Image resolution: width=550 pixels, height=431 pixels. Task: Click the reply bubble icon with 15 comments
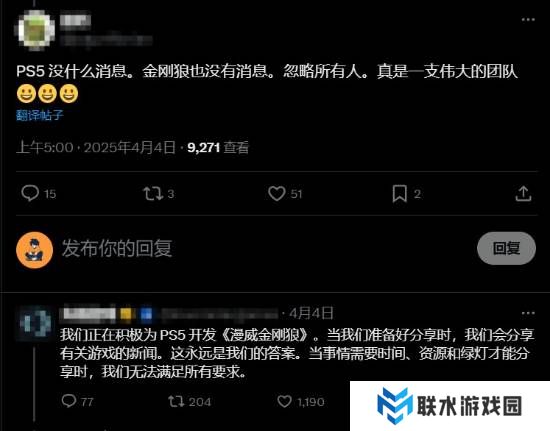click(30, 193)
